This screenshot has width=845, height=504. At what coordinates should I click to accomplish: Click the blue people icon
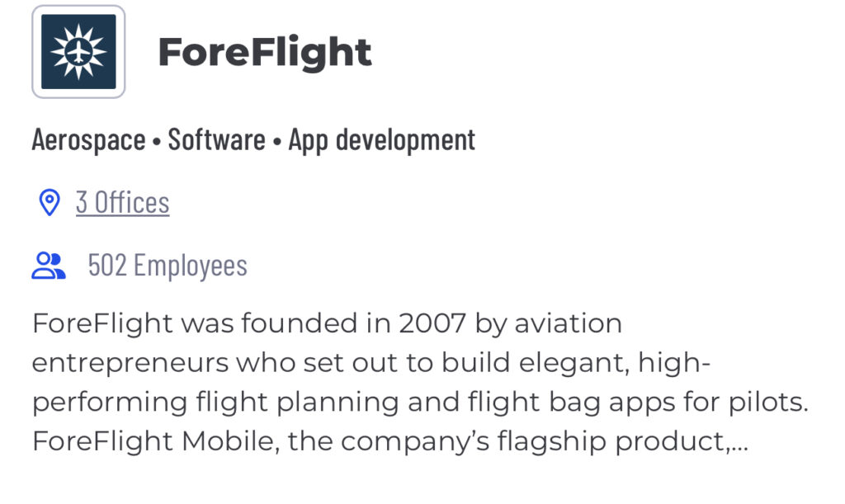point(49,266)
